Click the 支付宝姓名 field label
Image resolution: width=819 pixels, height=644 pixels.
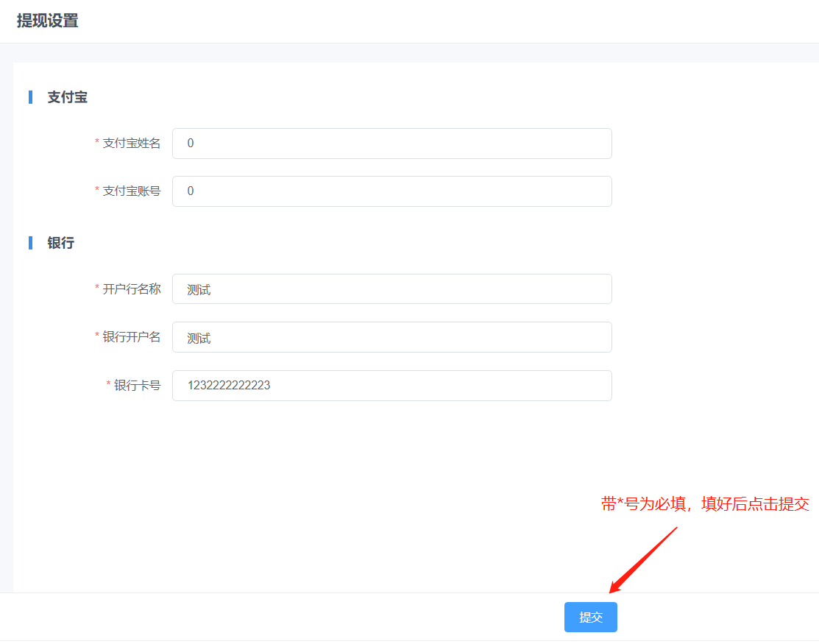[132, 143]
